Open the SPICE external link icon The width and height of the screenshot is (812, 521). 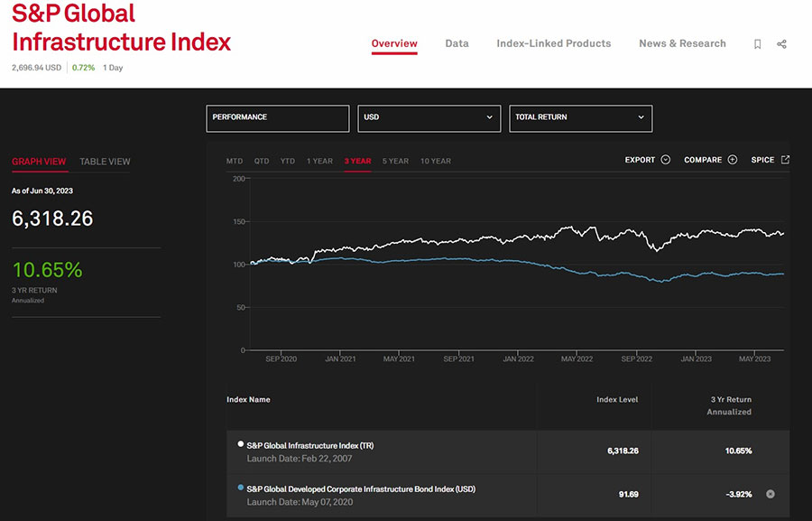tap(785, 160)
